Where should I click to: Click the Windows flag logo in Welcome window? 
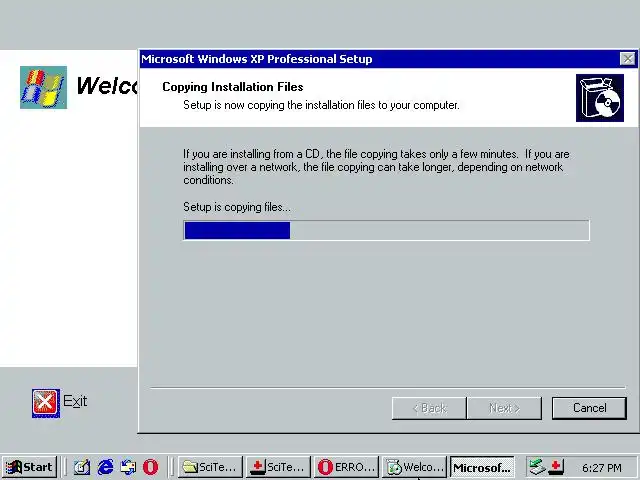(43, 87)
